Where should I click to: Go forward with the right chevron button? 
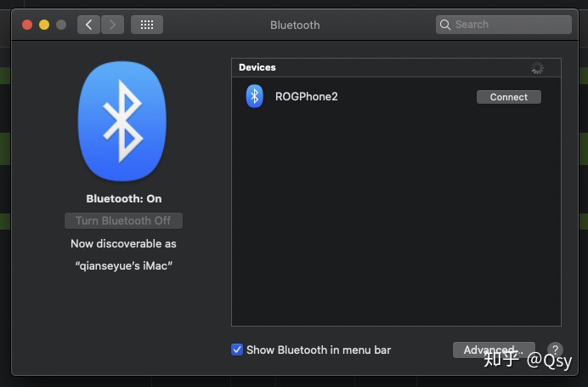(x=112, y=25)
